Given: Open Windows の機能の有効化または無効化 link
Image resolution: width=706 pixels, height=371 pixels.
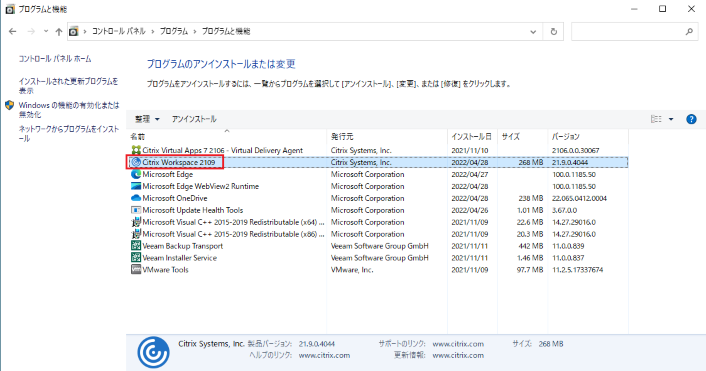Looking at the screenshot, I should (69, 109).
